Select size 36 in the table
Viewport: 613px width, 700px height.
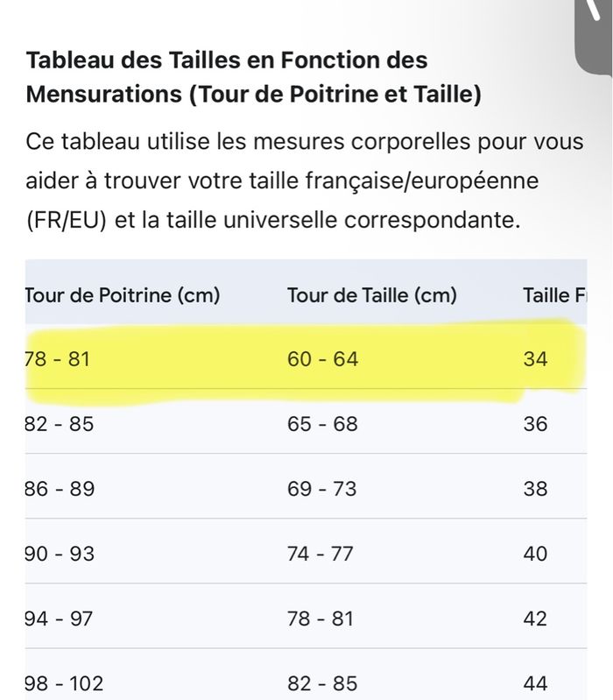pos(534,424)
